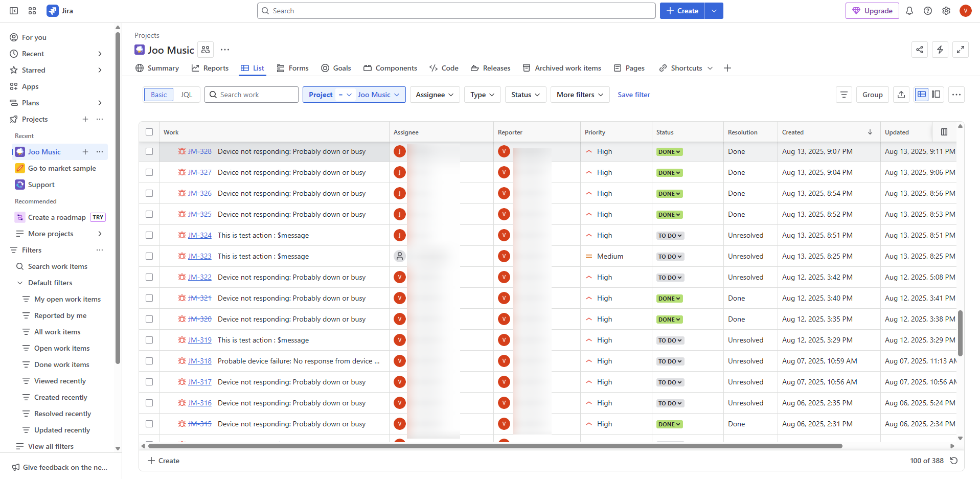This screenshot has width=980, height=479.
Task: Open the Status filter dropdown
Action: click(x=526, y=95)
